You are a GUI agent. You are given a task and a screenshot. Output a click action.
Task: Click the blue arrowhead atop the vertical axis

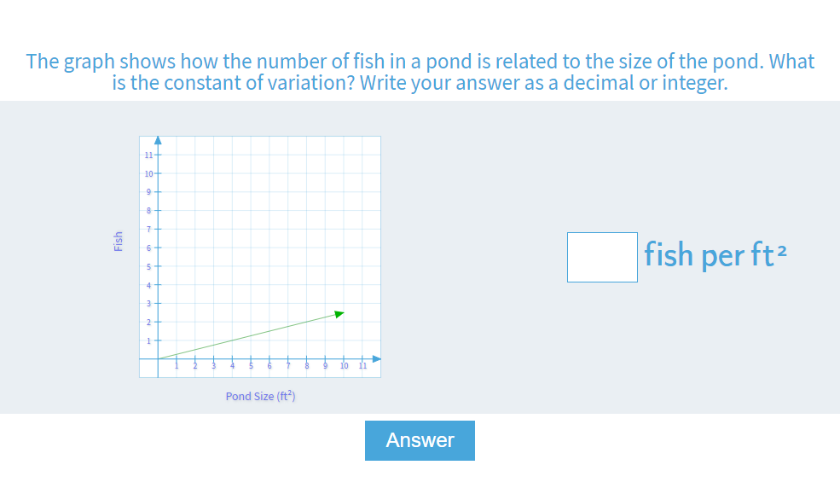tap(158, 141)
